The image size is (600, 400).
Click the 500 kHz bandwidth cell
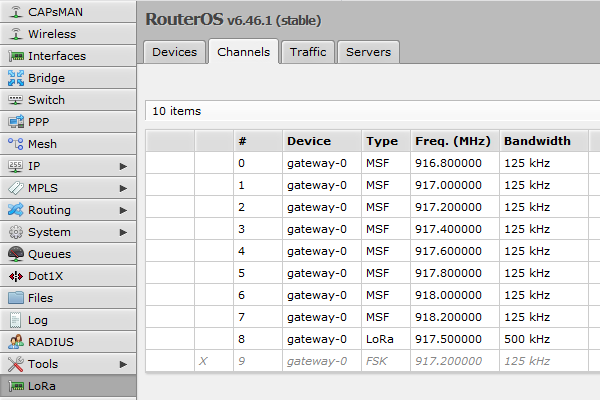pyautogui.click(x=543, y=339)
